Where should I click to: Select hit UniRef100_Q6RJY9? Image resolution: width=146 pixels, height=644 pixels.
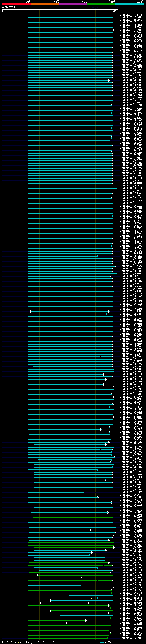click(x=131, y=47)
